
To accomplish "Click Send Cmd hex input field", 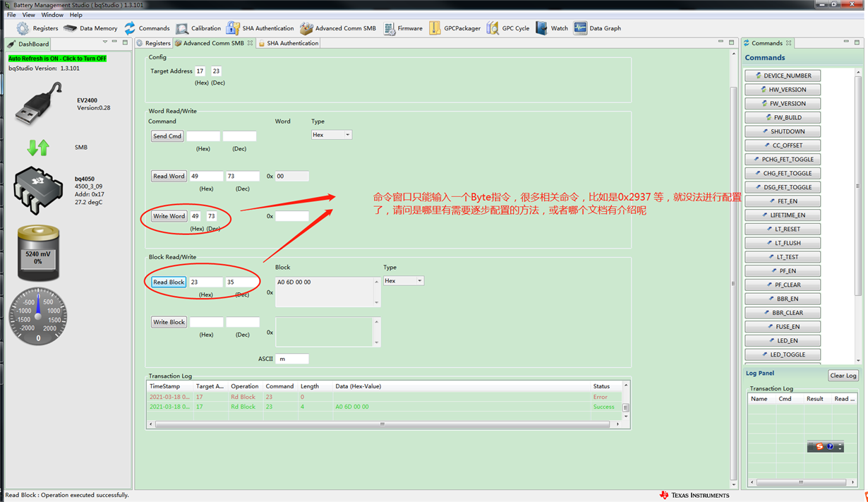I will [203, 136].
